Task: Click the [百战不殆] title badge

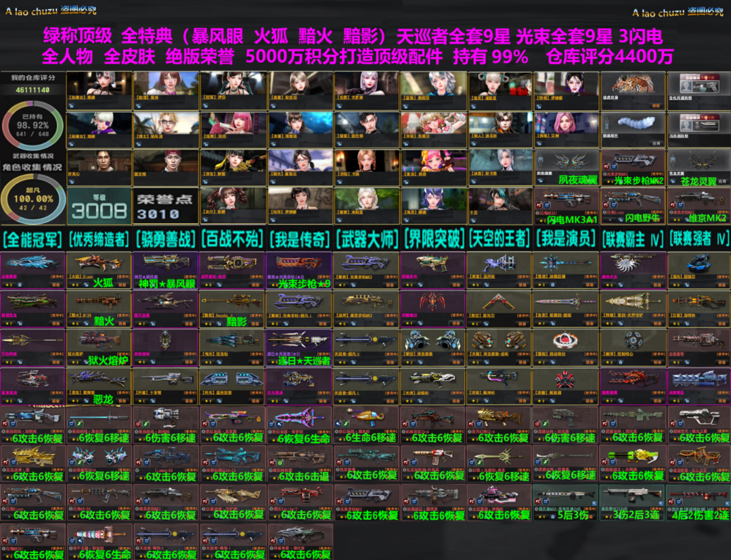Action: coord(232,239)
